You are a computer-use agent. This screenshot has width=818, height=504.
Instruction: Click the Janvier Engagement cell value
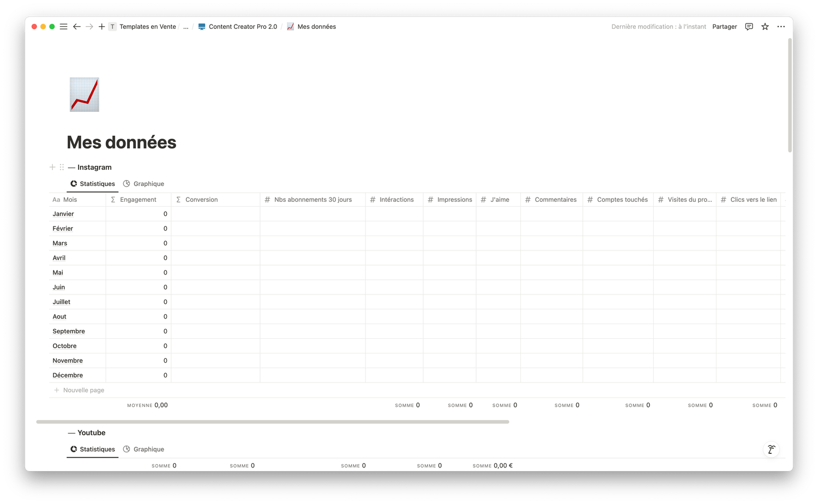165,214
